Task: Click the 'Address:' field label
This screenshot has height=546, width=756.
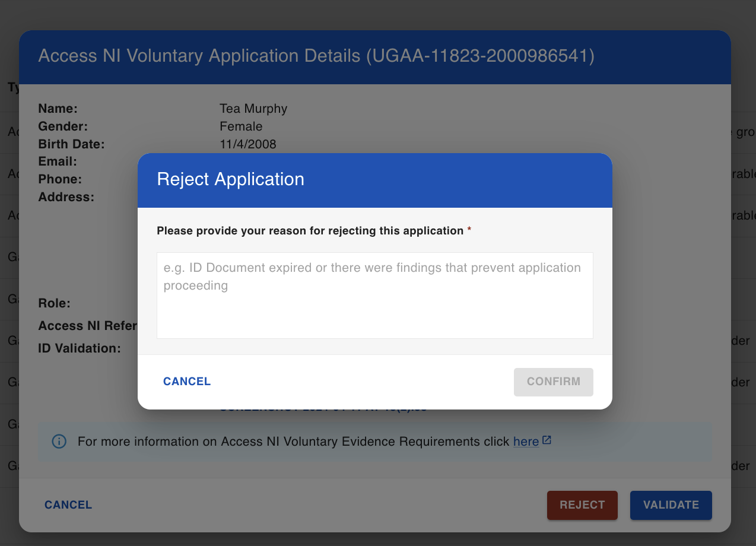Action: click(x=66, y=197)
